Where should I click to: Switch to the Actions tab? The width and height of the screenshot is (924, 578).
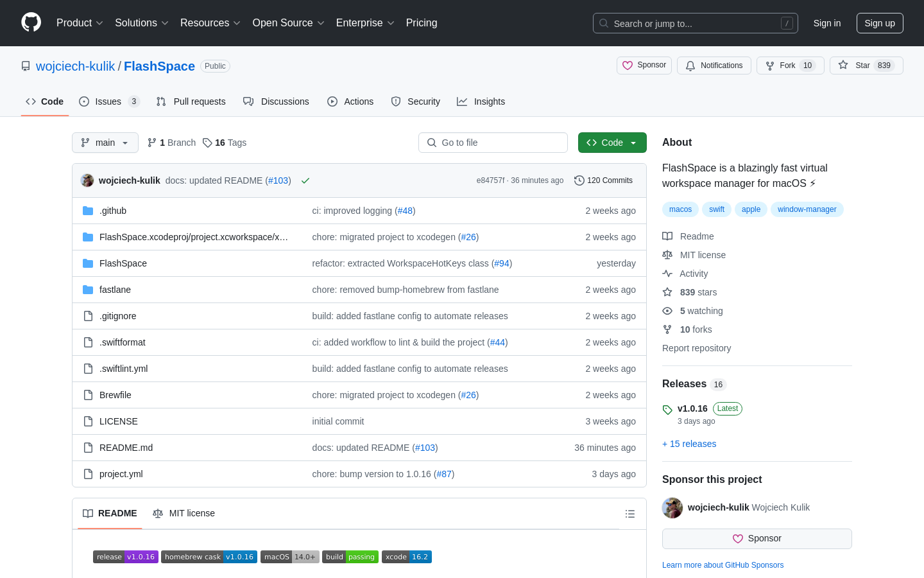(x=350, y=101)
